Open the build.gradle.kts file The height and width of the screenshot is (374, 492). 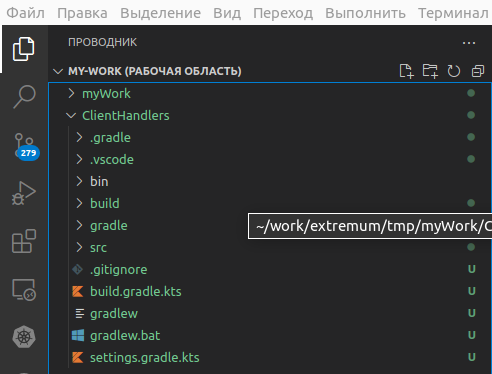136,292
